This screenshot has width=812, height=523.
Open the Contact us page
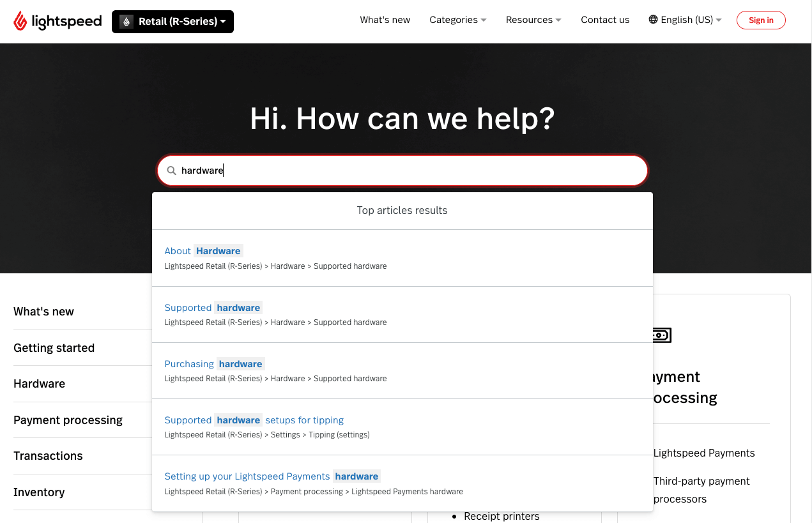point(604,20)
